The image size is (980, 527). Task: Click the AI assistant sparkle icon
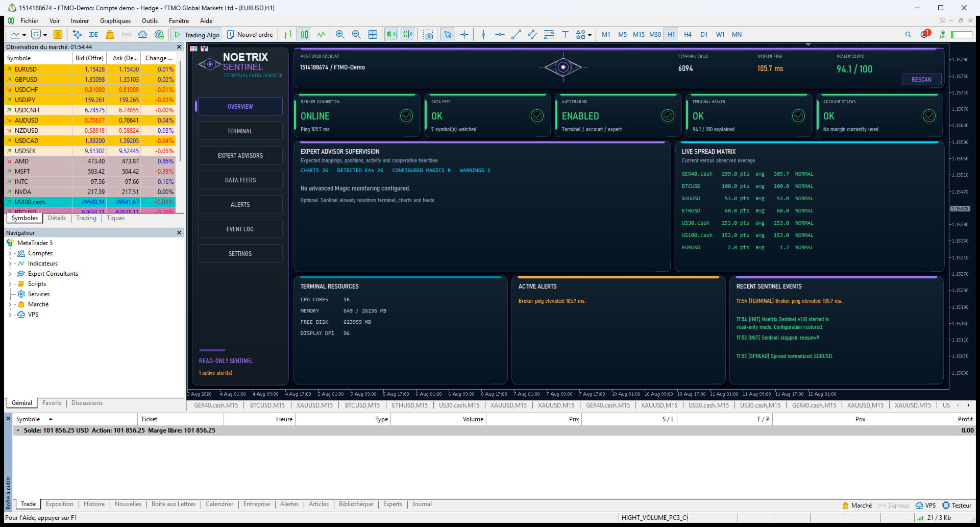(77, 35)
